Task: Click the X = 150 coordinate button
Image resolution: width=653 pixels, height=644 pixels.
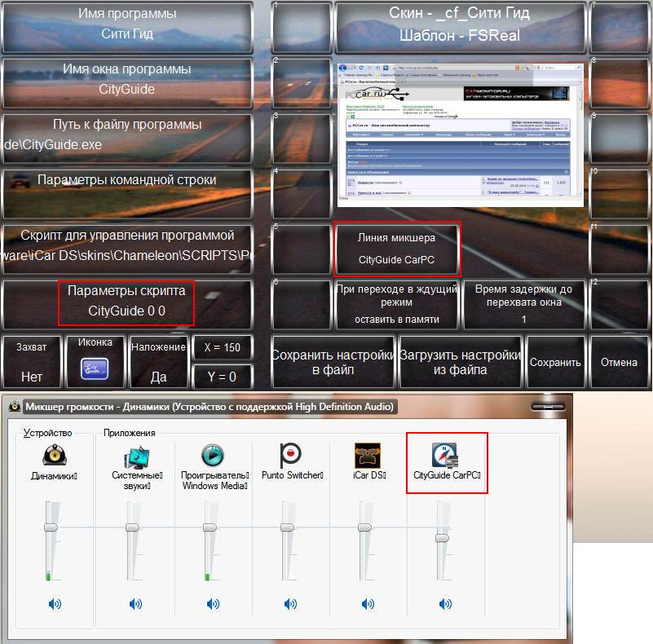Action: [x=222, y=347]
